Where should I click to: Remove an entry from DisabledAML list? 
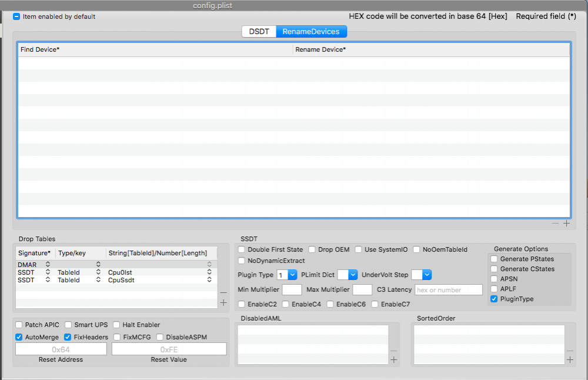pyautogui.click(x=393, y=351)
